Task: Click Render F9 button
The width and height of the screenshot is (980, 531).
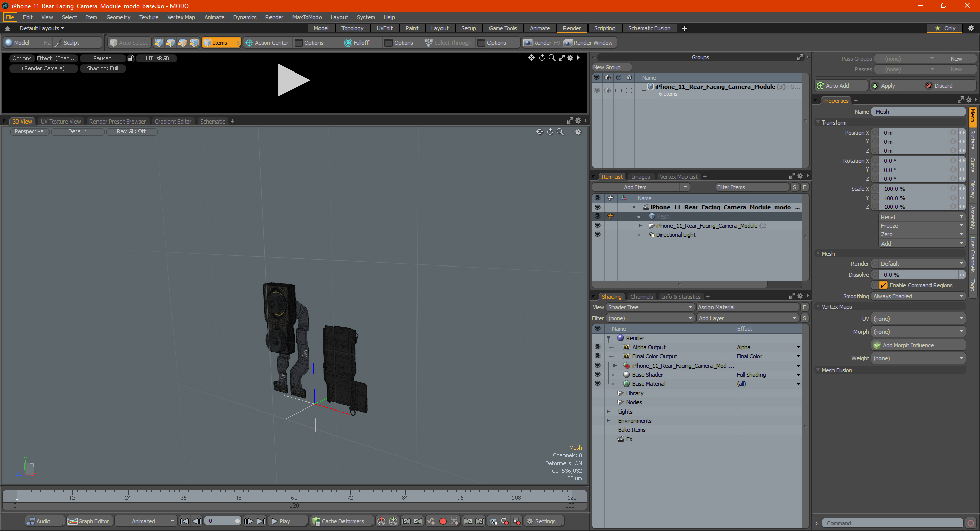Action: pos(542,43)
